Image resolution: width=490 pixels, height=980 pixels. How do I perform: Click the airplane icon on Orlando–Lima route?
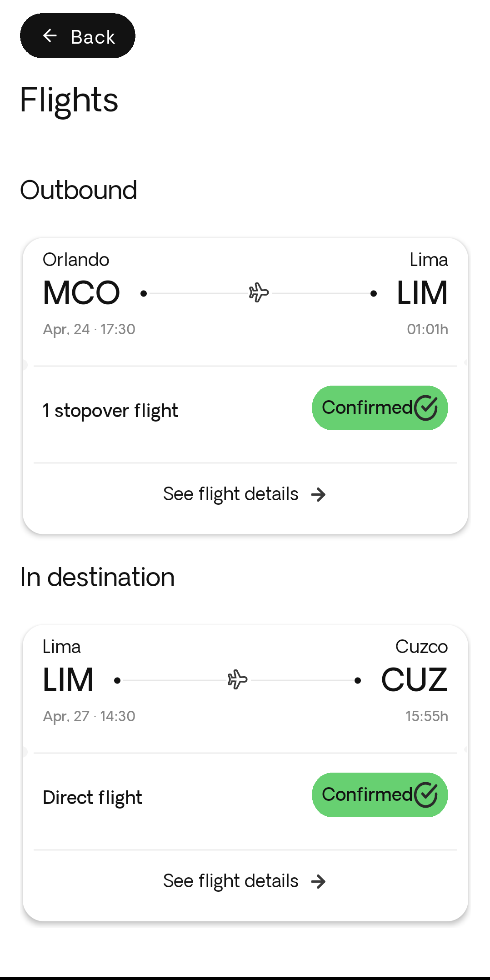click(259, 292)
